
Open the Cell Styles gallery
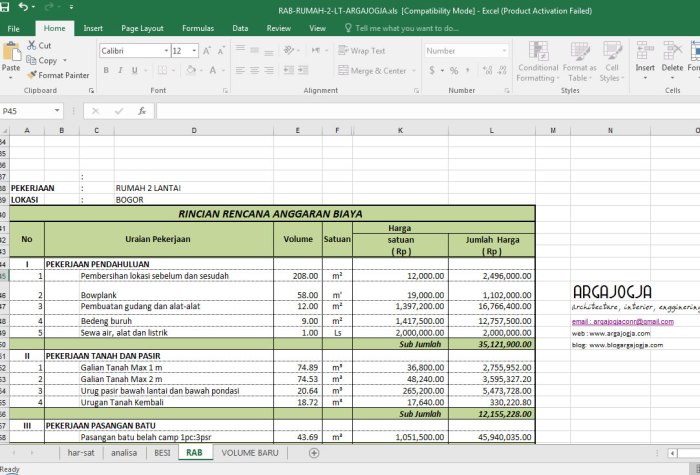tap(612, 62)
